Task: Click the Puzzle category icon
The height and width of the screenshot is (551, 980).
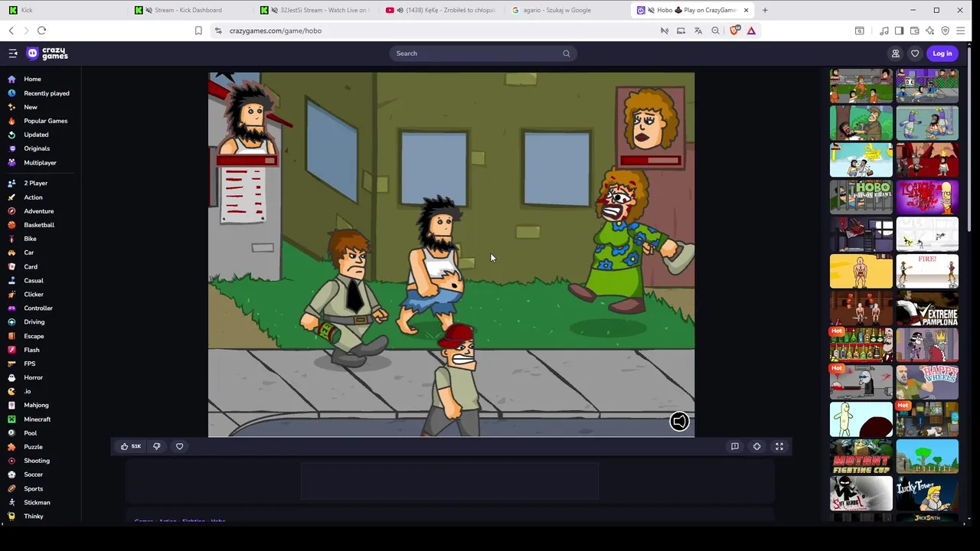Action: click(x=11, y=447)
